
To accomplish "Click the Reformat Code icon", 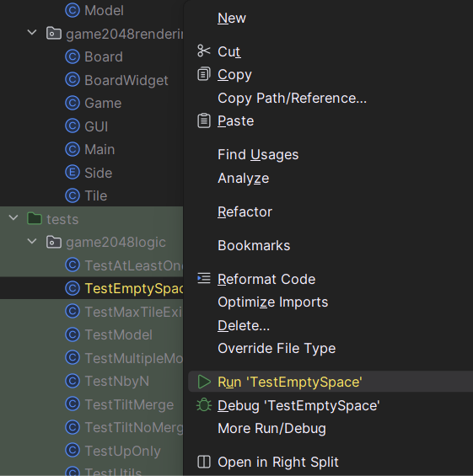I will point(203,279).
